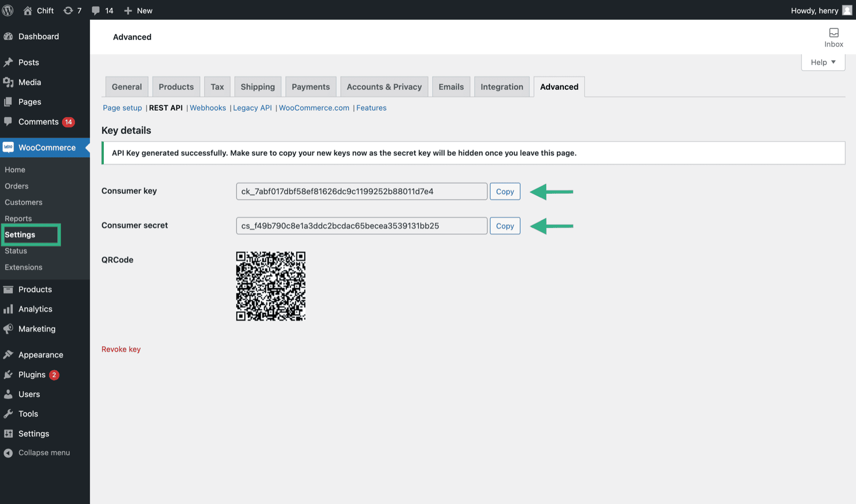Viewport: 856px width, 504px height.
Task: Open WooCommerce Reports submenu item
Action: coord(18,218)
